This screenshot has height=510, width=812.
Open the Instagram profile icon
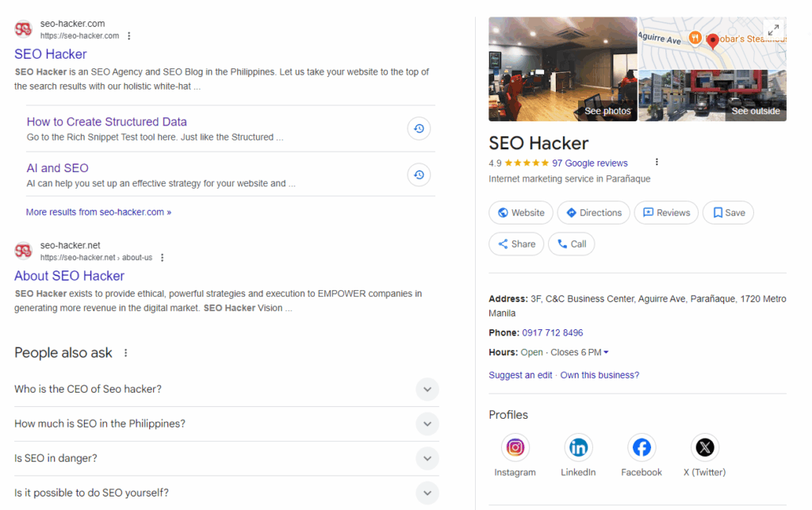point(515,447)
